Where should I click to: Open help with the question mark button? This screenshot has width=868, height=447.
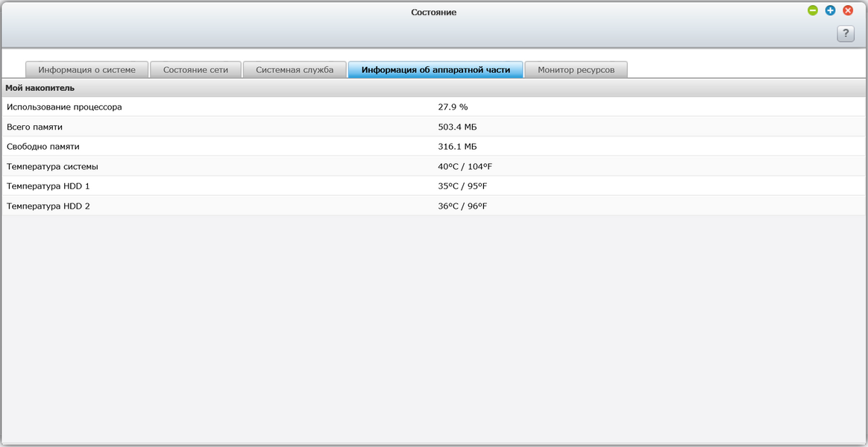(x=845, y=34)
